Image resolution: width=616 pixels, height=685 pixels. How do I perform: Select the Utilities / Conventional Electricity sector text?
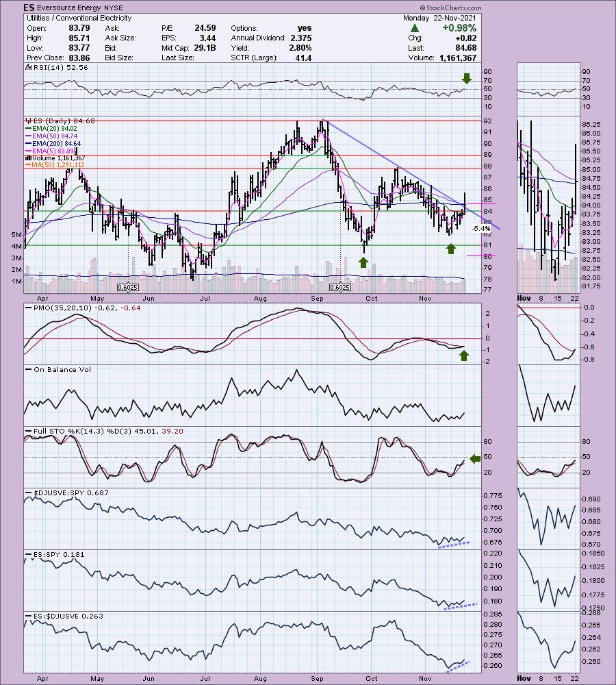tap(79, 18)
